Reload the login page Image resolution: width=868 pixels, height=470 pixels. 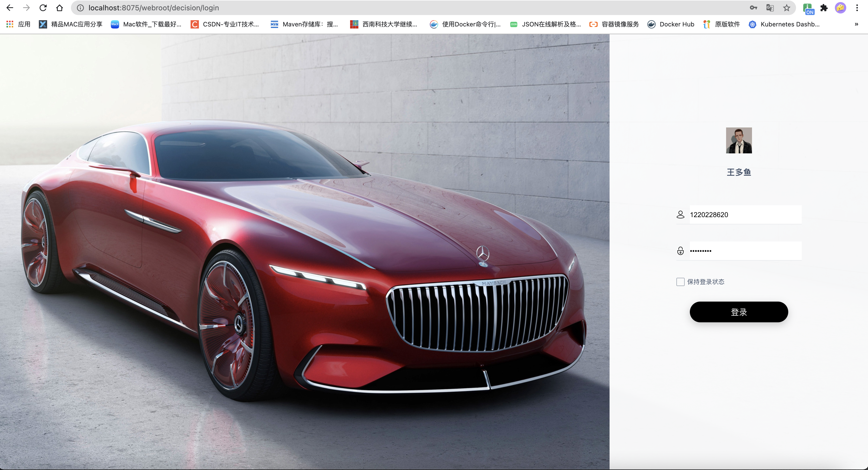tap(43, 8)
